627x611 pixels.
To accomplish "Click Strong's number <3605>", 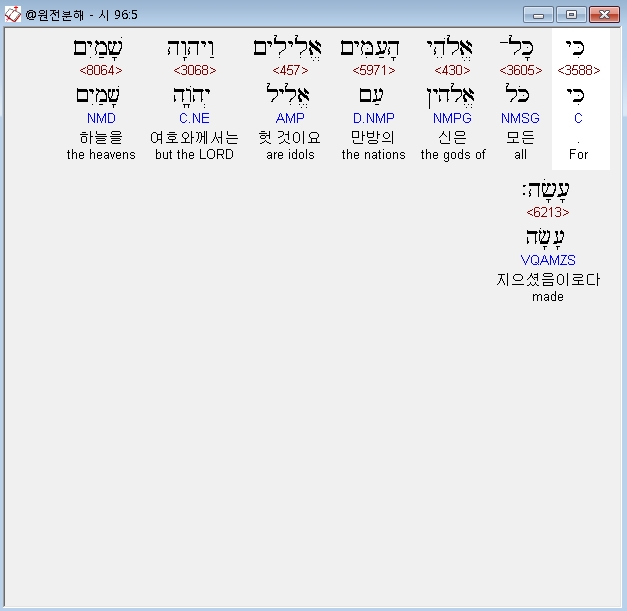I will click(x=521, y=70).
